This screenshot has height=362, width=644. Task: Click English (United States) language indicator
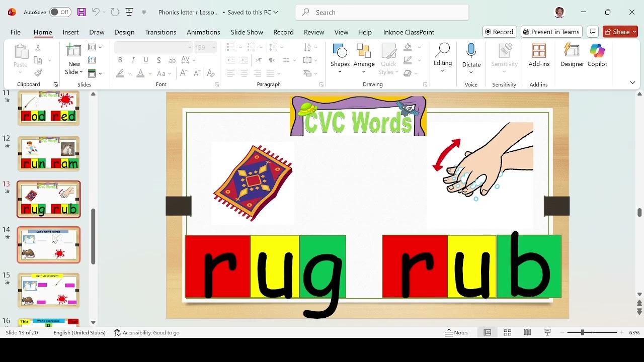(x=79, y=333)
